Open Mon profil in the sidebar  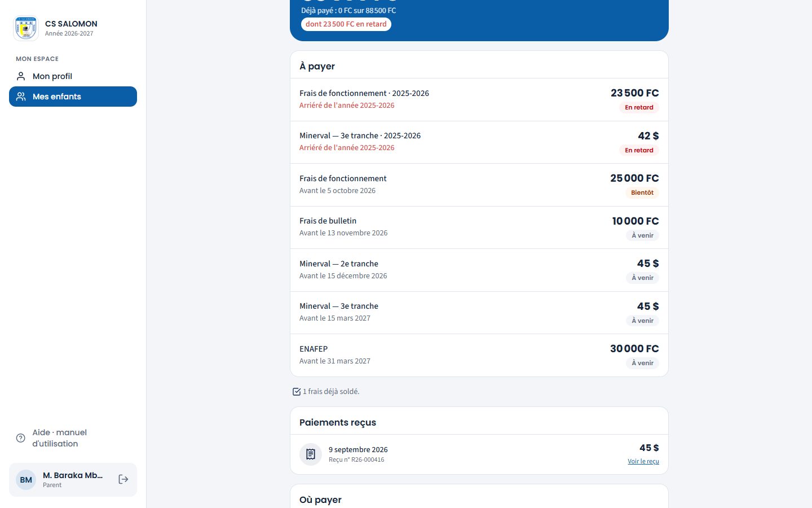pyautogui.click(x=73, y=76)
